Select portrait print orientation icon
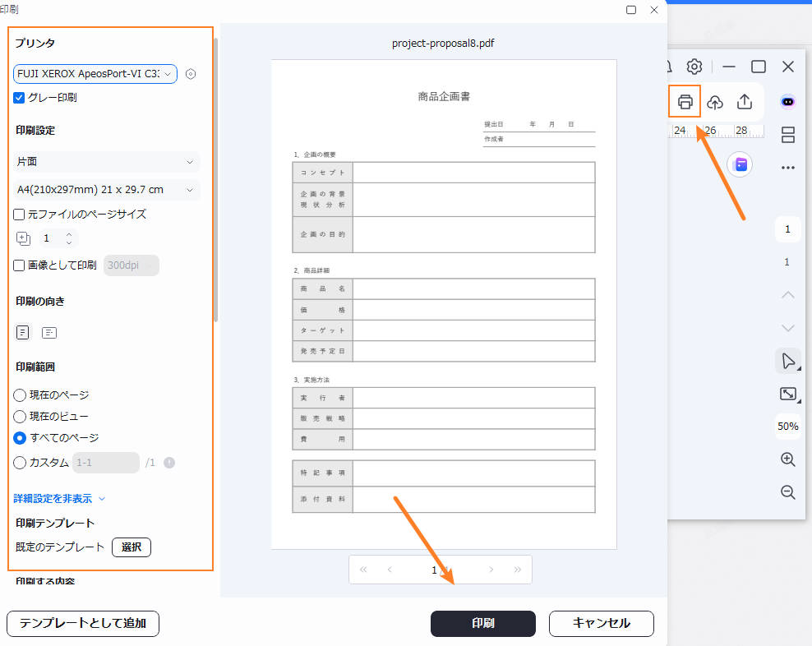The width and height of the screenshot is (812, 646). tap(23, 333)
